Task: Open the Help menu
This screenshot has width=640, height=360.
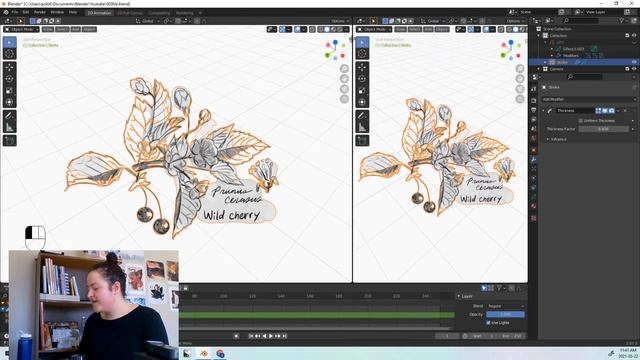Action: point(73,12)
